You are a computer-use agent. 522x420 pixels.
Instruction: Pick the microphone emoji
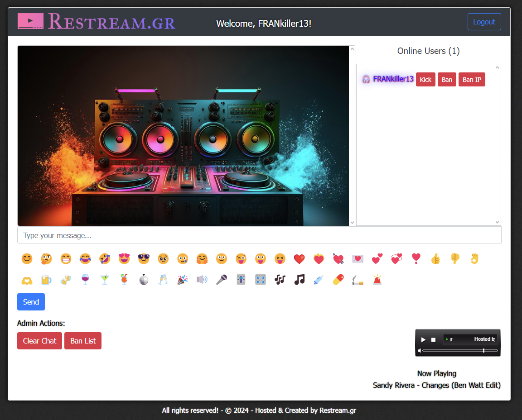click(x=222, y=280)
